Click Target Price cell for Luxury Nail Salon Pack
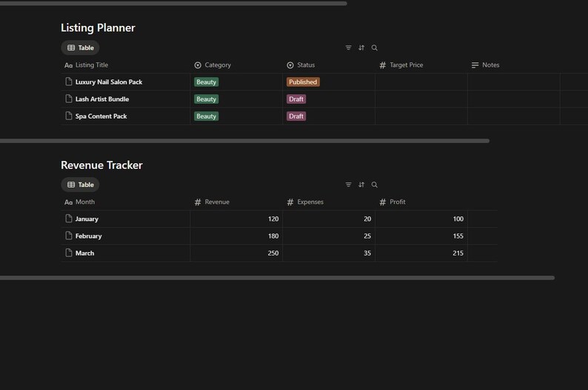Screen dimensions: 588x390 pyautogui.click(x=421, y=82)
